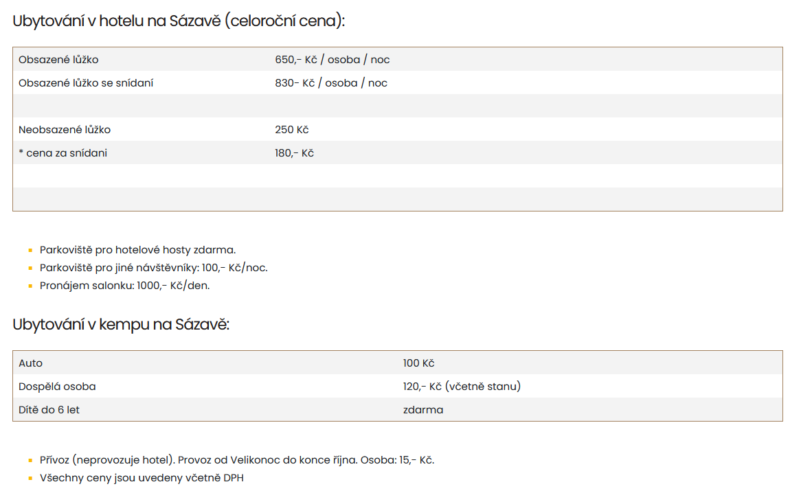The height and width of the screenshot is (504, 812).
Task: Click the "Parkoviště pro hotelové hosty zdarma" line
Action: [137, 250]
